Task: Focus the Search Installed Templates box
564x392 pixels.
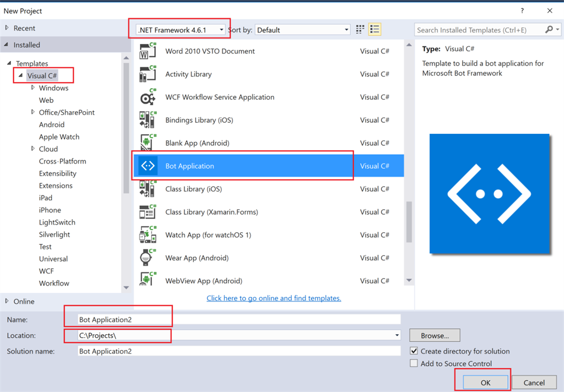Action: point(480,30)
